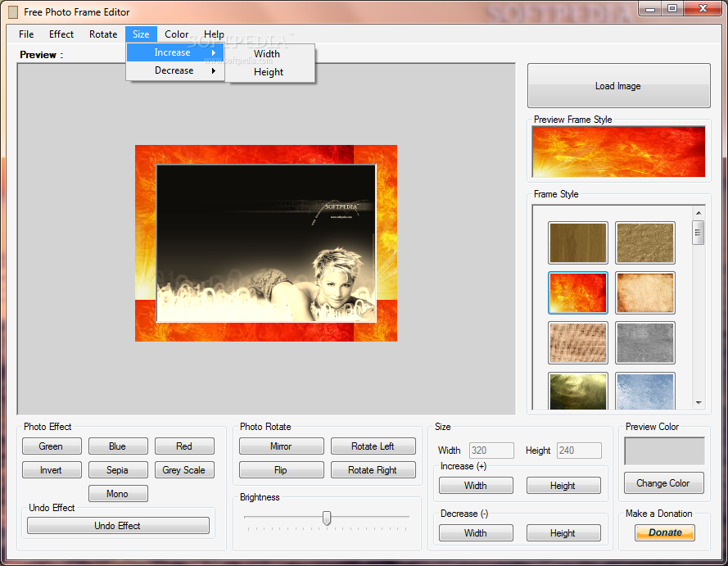The width and height of the screenshot is (728, 566).
Task: Click Width button under Increase (+)
Action: [x=476, y=486]
